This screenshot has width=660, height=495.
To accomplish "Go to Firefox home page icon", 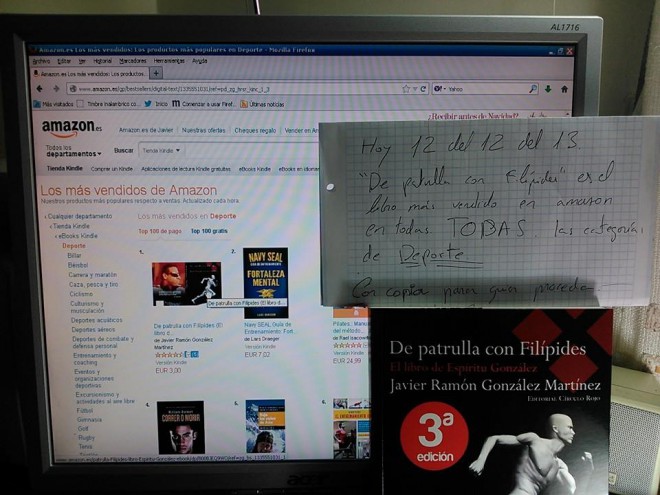I will pos(564,89).
